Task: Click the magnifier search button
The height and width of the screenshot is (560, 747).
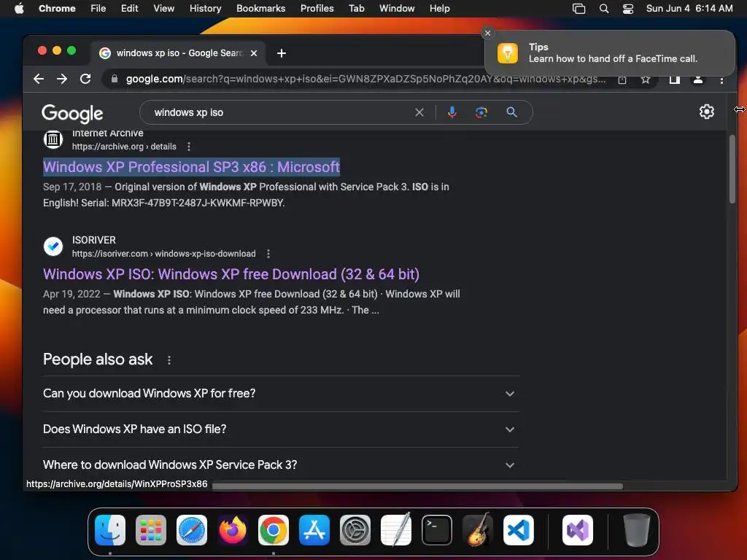Action: pyautogui.click(x=511, y=112)
